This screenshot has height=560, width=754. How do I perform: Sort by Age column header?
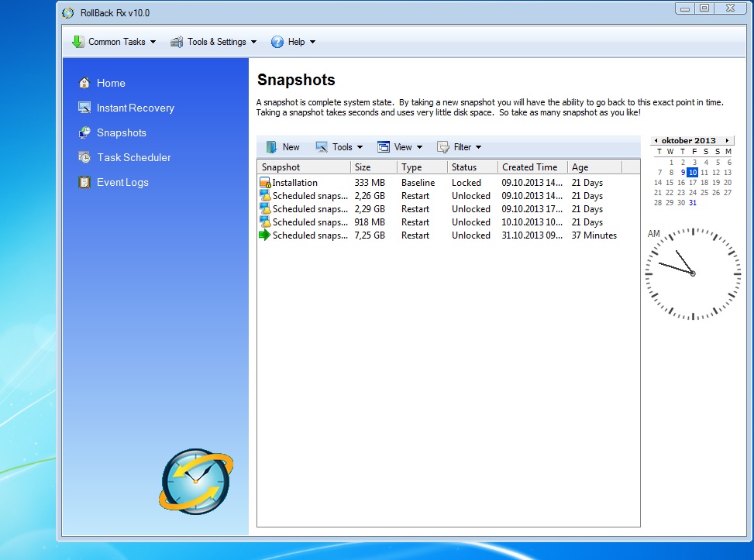[595, 167]
